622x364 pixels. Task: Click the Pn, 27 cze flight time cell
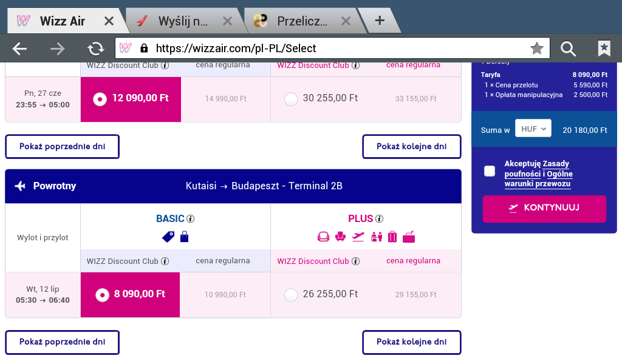pyautogui.click(x=43, y=99)
